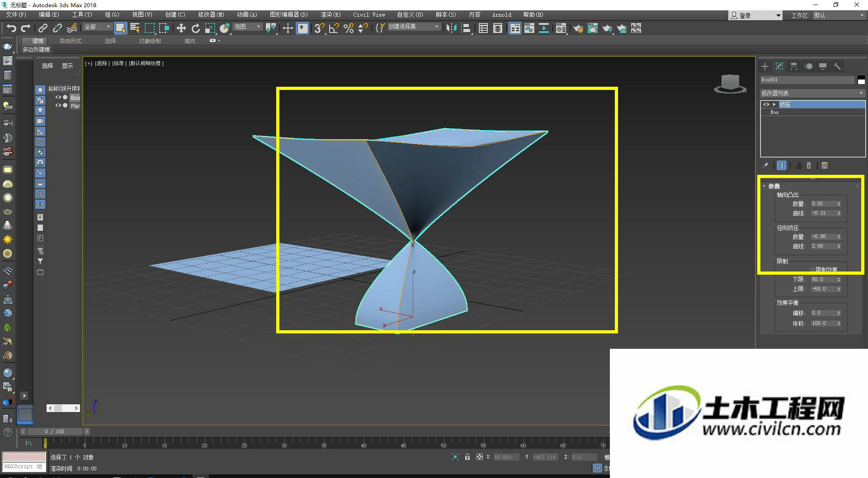Image resolution: width=868 pixels, height=478 pixels.
Task: Click Pin Stack pushpin icon
Action: [x=765, y=166]
